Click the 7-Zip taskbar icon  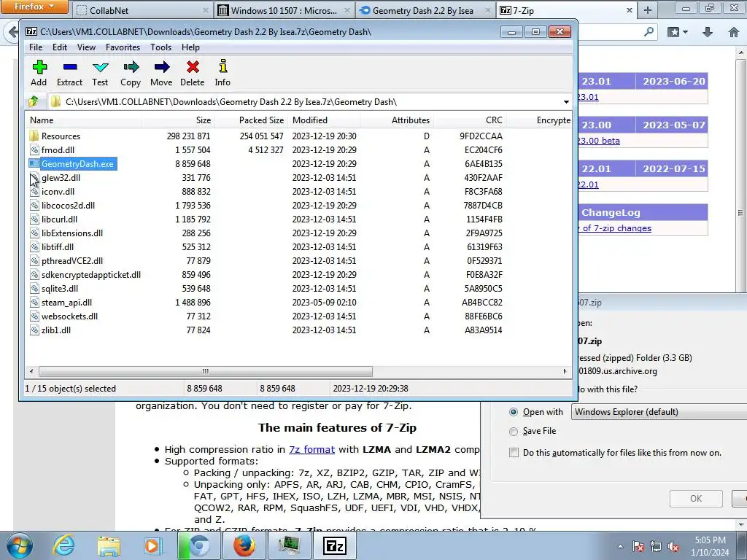coord(334,546)
